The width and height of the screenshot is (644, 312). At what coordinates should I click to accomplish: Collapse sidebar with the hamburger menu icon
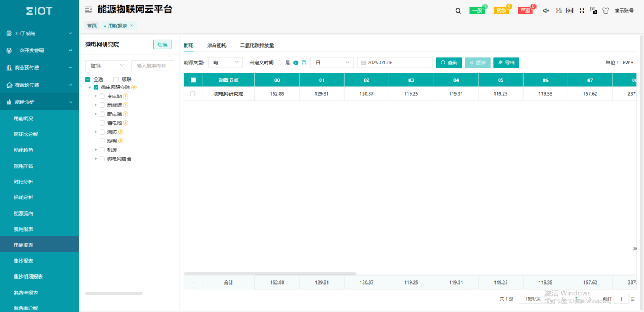tap(89, 10)
